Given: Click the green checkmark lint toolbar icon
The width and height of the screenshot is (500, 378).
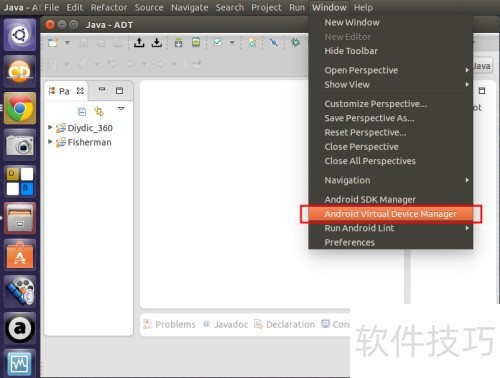Looking at the screenshot, I should (x=218, y=42).
